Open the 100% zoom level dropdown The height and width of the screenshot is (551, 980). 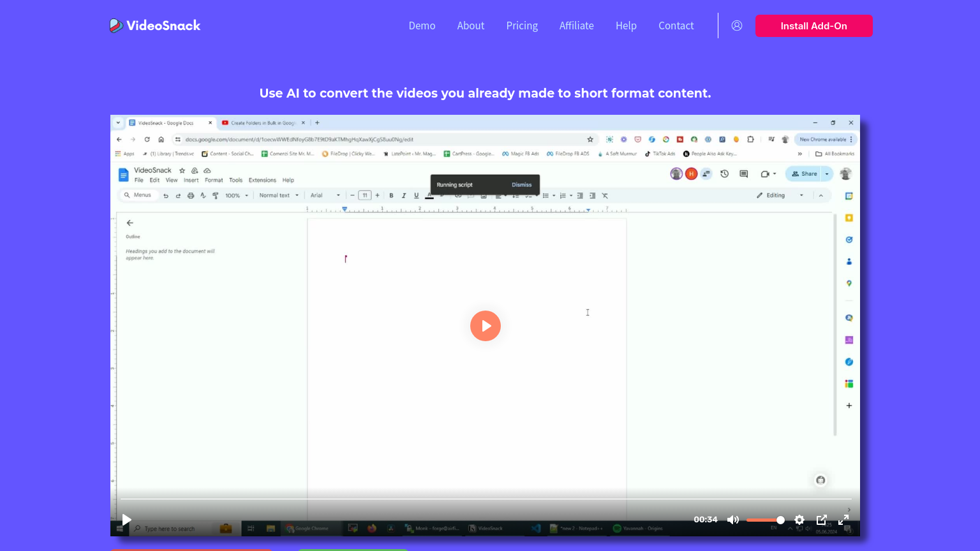tap(236, 195)
